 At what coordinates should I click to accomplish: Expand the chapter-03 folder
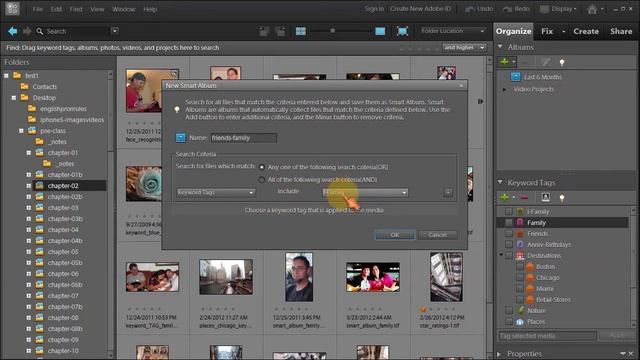pos(29,208)
